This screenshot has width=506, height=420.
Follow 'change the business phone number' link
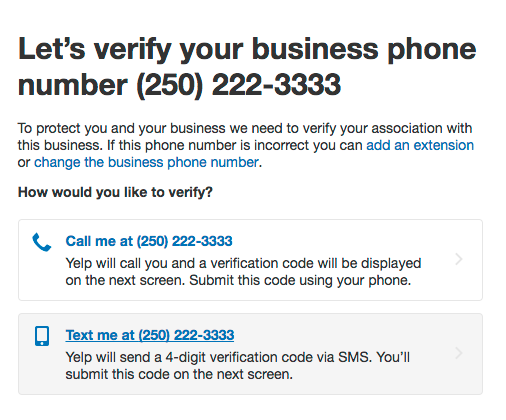pos(146,162)
